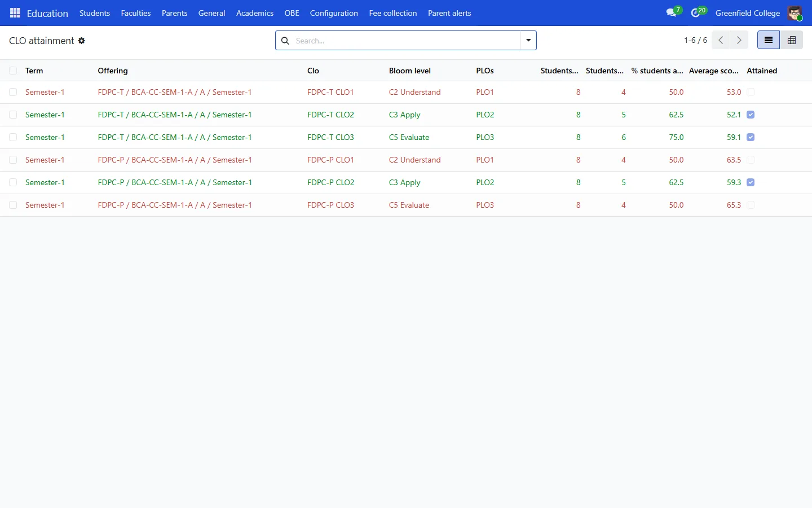The image size is (812, 508).
Task: Click inside the Search input field
Action: coord(406,41)
